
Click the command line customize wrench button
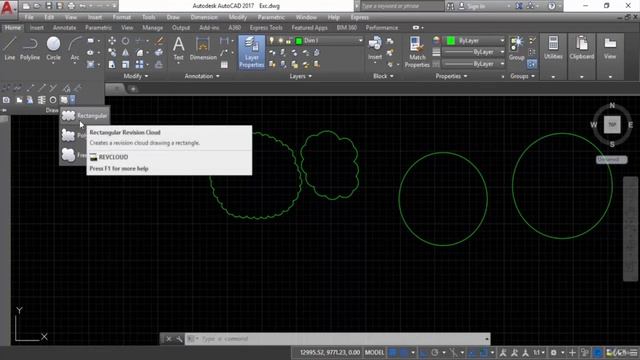[x=179, y=339]
